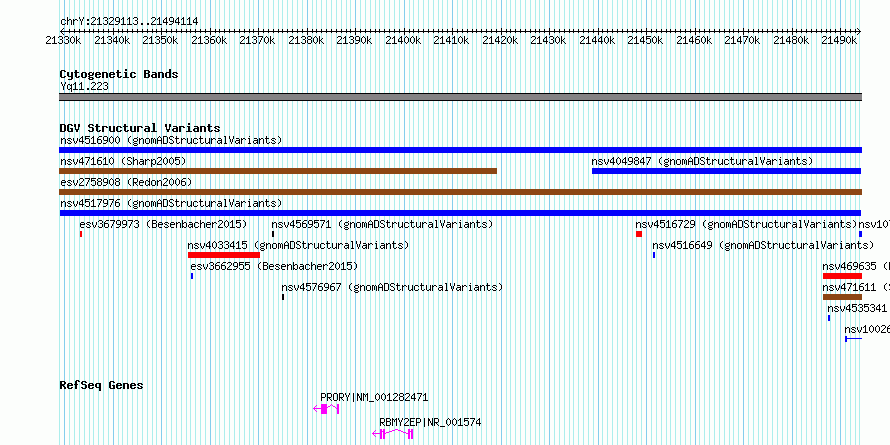Click the nsv469635 variant label
Screen dimensions: 890x445
(856, 266)
